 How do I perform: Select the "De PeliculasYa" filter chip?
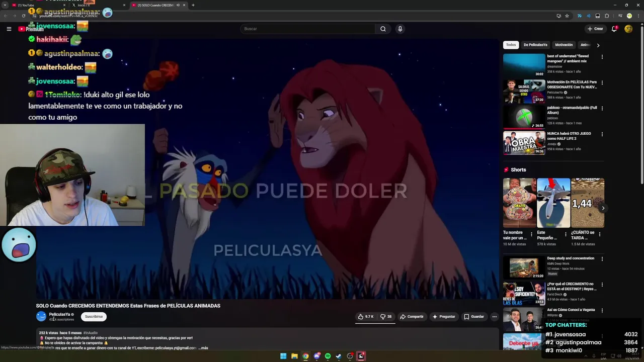(x=535, y=45)
